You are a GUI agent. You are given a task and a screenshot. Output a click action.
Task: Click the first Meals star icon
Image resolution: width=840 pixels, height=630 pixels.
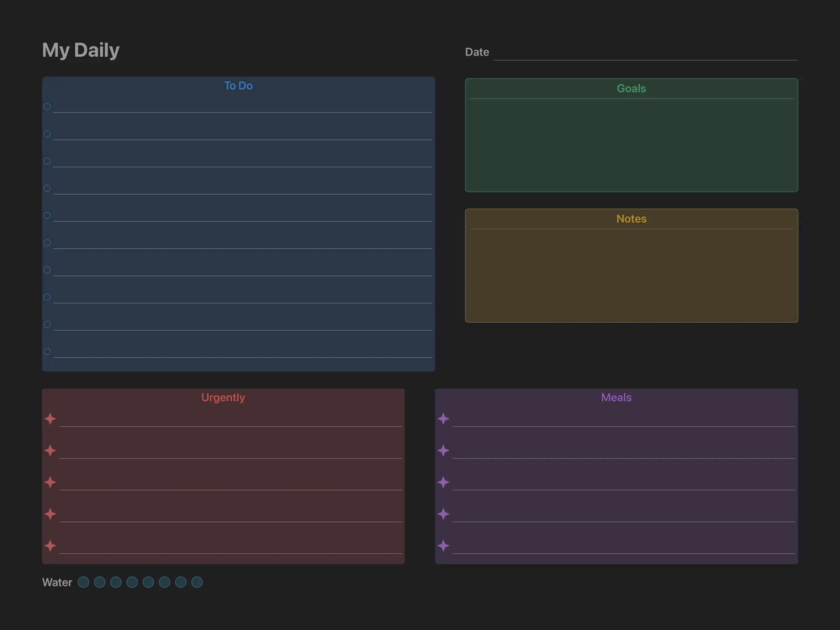(443, 419)
